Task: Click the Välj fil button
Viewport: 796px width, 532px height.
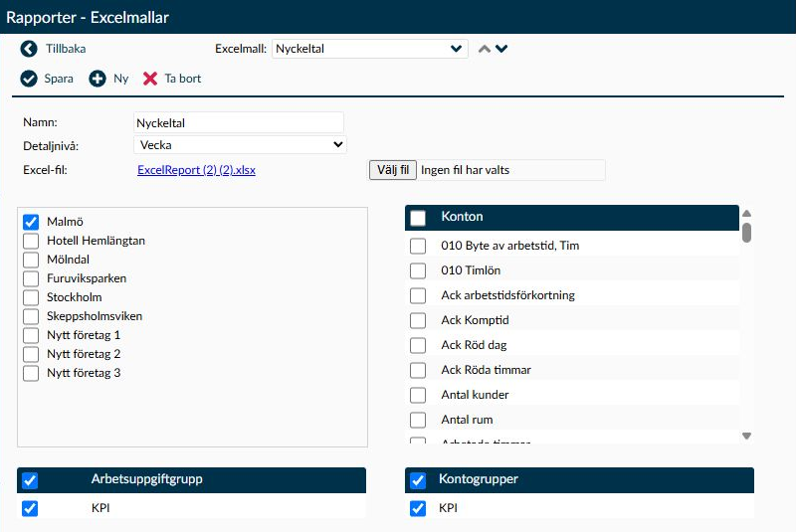Action: tap(393, 170)
